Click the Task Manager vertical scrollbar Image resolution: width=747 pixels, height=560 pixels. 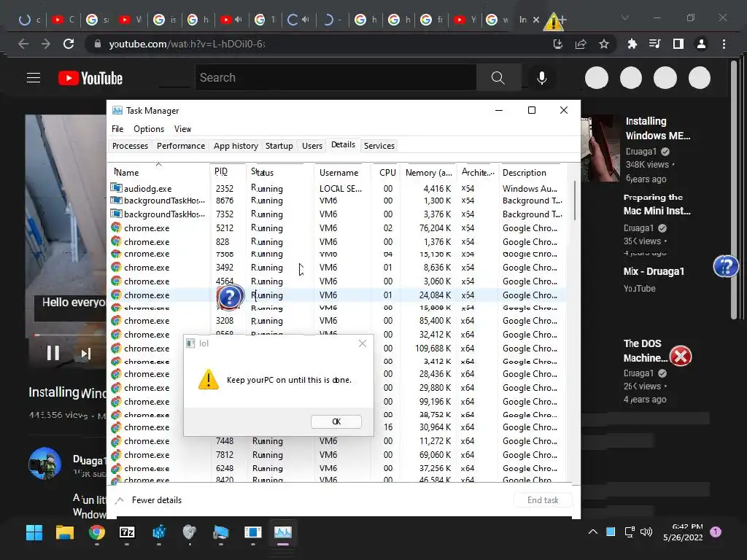pos(575,201)
